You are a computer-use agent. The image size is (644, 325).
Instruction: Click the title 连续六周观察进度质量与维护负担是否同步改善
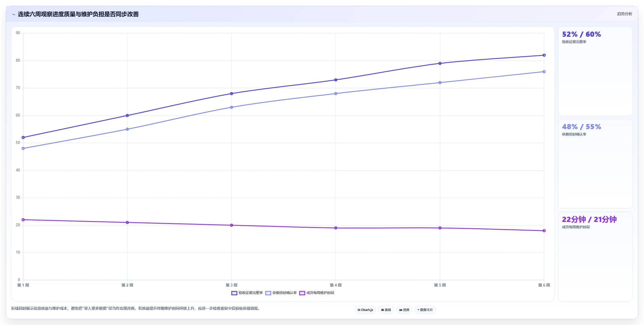click(78, 14)
